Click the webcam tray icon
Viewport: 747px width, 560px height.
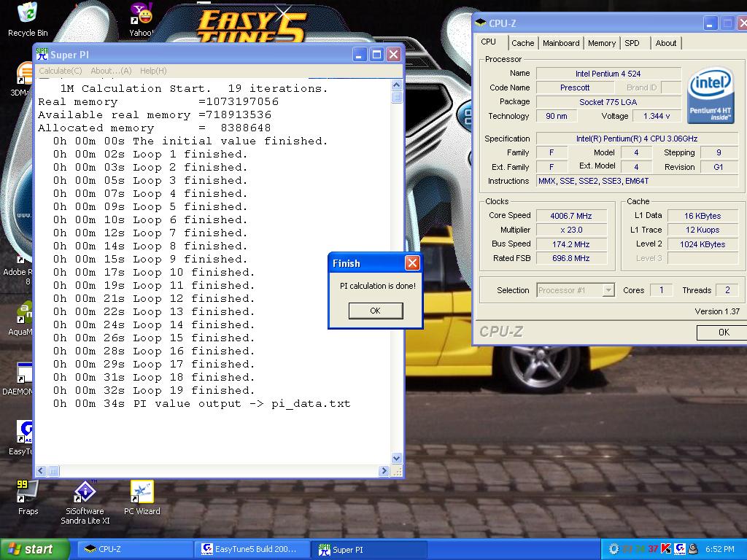[693, 548]
